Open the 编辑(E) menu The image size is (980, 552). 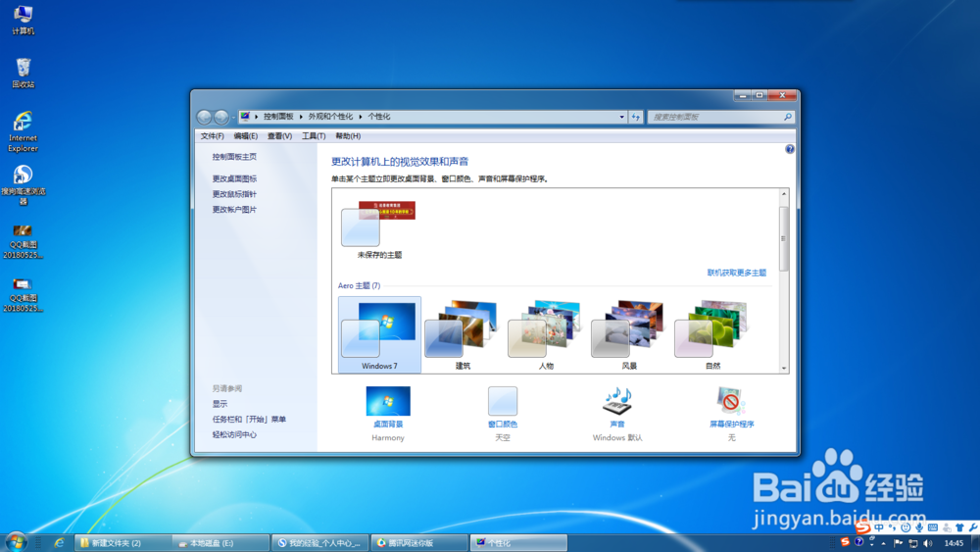(x=246, y=135)
